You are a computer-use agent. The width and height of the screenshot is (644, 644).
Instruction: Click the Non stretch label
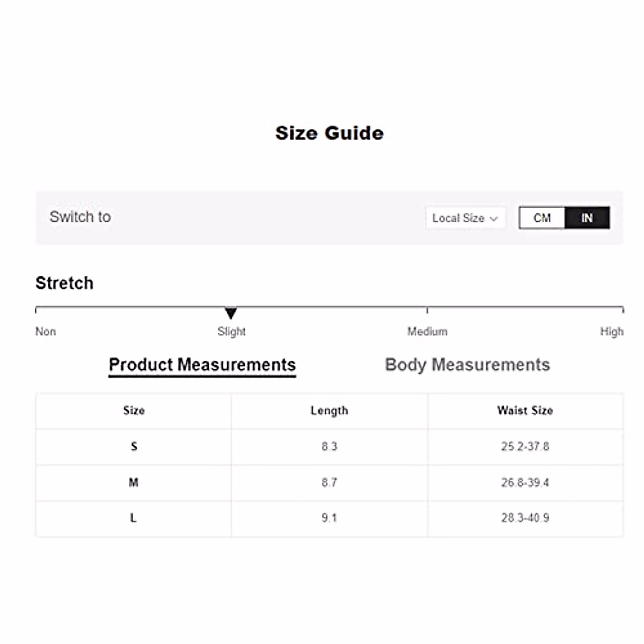coord(46,332)
